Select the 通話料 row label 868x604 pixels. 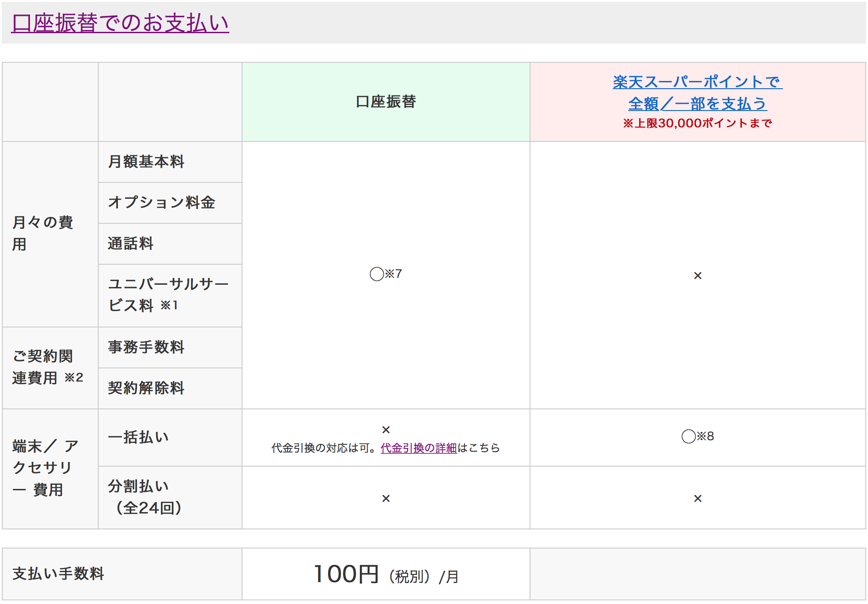[x=131, y=243]
